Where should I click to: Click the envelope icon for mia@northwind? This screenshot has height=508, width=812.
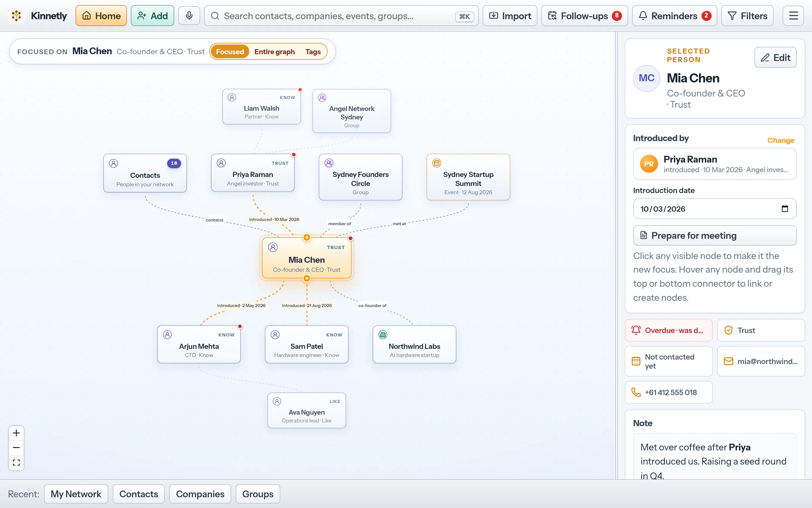728,361
